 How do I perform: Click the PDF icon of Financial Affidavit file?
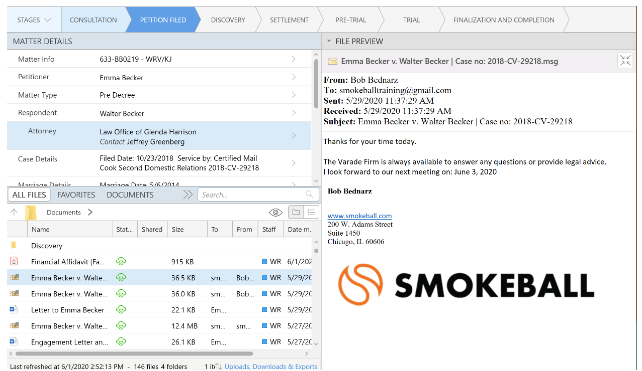[14, 261]
